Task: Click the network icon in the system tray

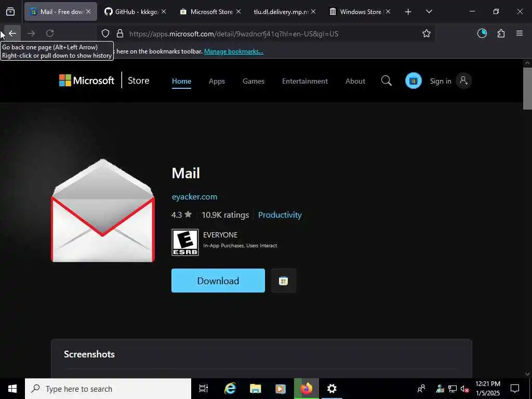Action: coord(453,389)
